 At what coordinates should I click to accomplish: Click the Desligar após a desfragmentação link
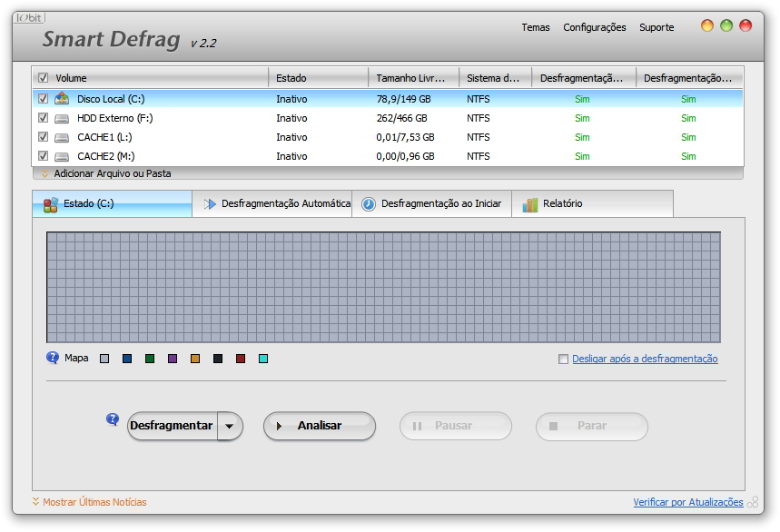coord(645,359)
